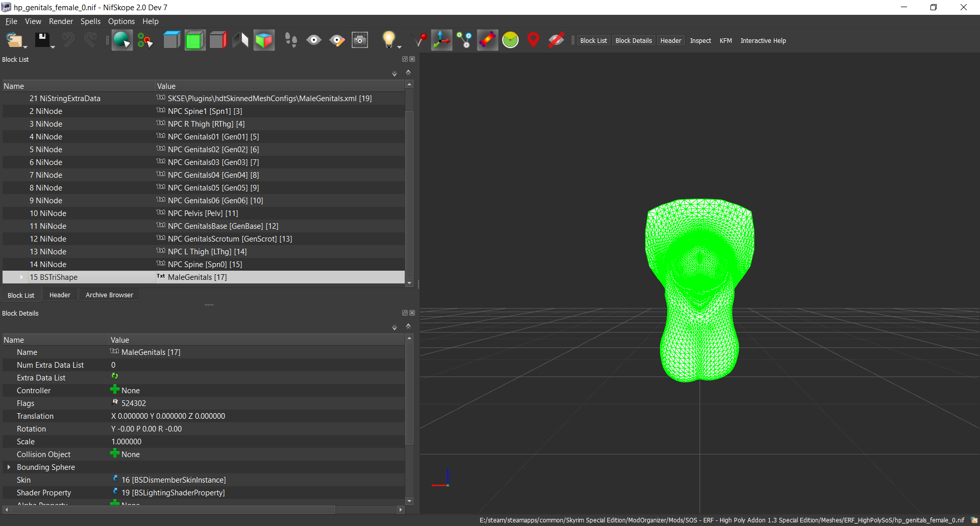
Task: Toggle the green circle constraints icon
Action: pyautogui.click(x=510, y=40)
